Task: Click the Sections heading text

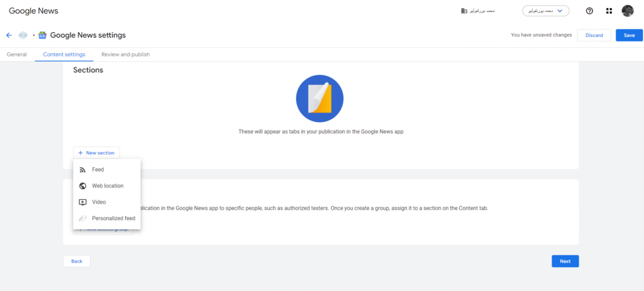Action: pyautogui.click(x=88, y=70)
